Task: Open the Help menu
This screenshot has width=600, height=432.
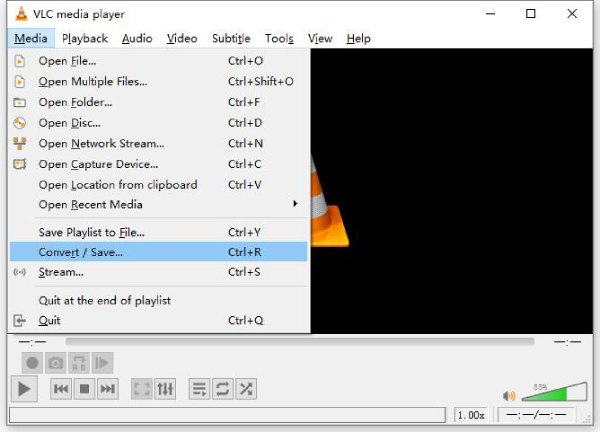Action: pyautogui.click(x=359, y=38)
